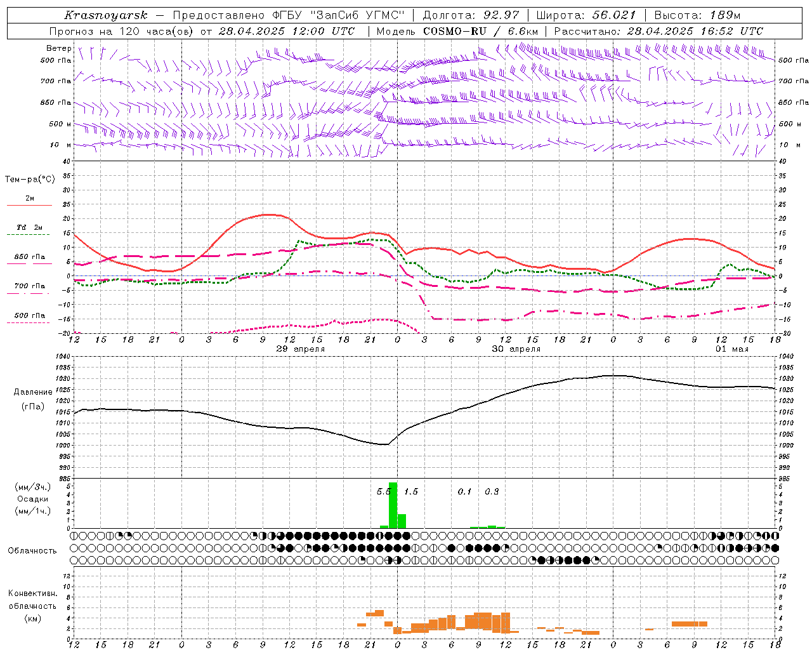Image resolution: width=812 pixels, height=650 pixels.
Task: Click the 'Ветер' wind panel label
Action: point(59,48)
